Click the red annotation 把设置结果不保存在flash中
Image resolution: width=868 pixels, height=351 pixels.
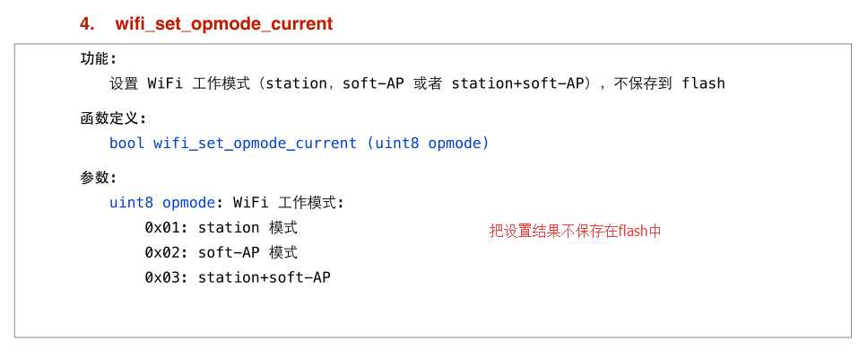tap(575, 231)
